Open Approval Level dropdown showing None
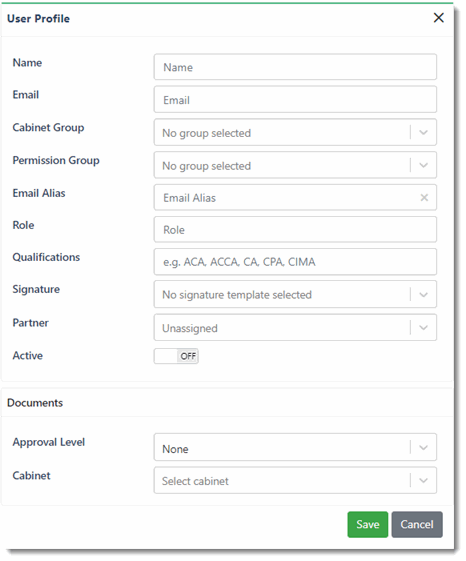The width and height of the screenshot is (466, 561). pos(295,447)
